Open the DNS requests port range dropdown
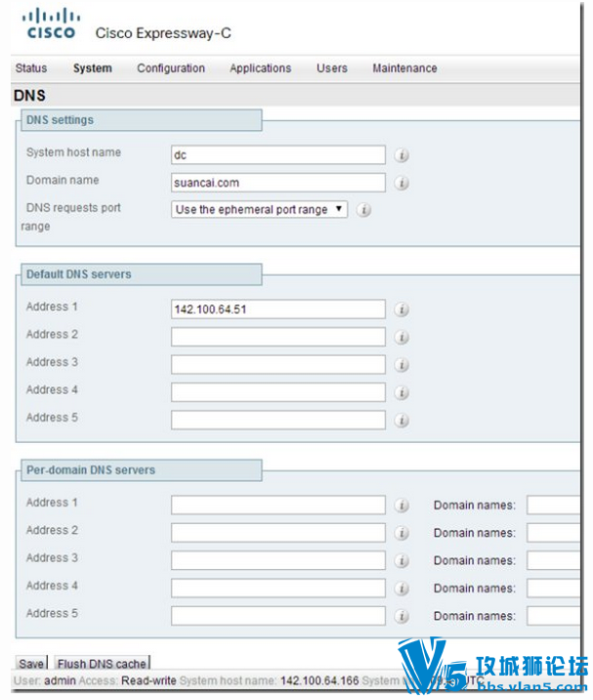 259,209
